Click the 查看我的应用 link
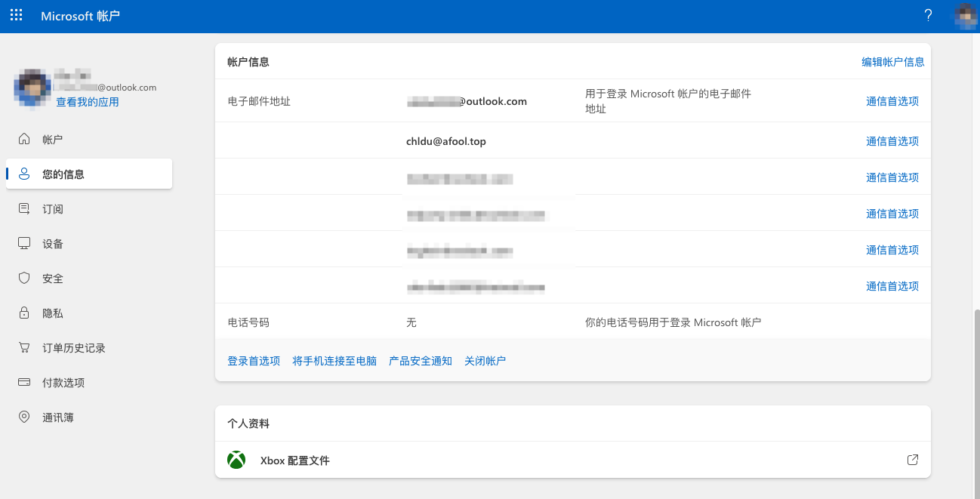Screen dimensions: 980x499 coord(88,102)
